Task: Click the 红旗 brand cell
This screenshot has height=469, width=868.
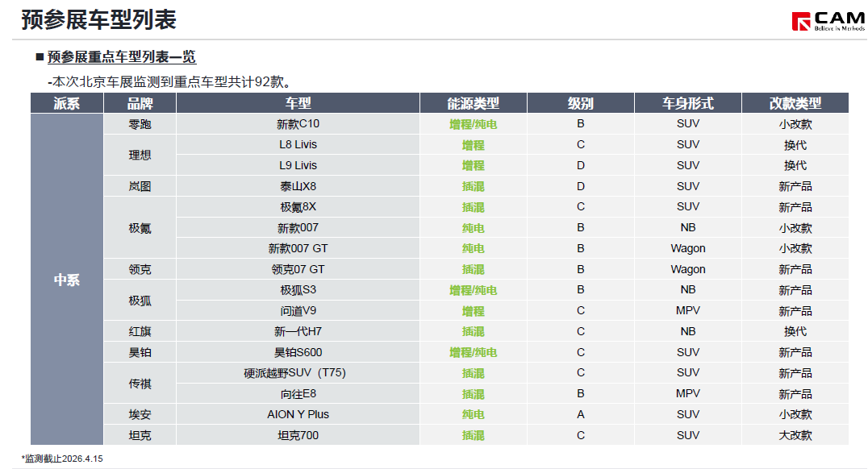Action: pyautogui.click(x=140, y=331)
